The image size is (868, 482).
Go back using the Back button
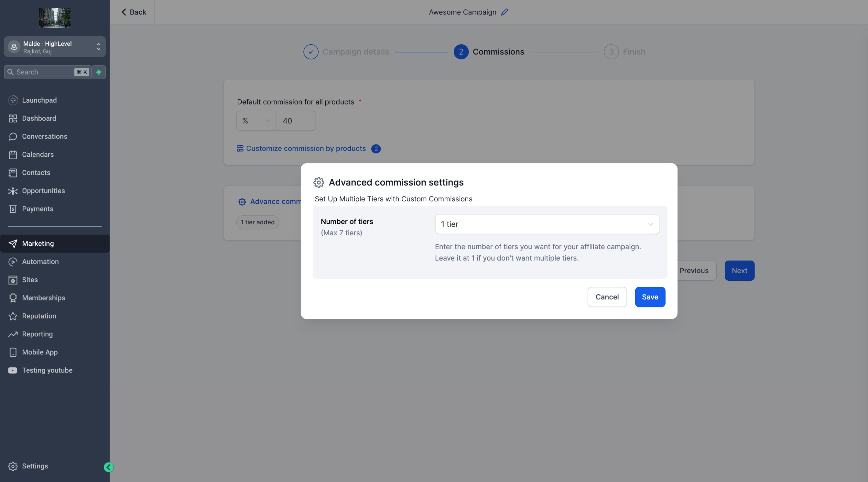coord(134,12)
